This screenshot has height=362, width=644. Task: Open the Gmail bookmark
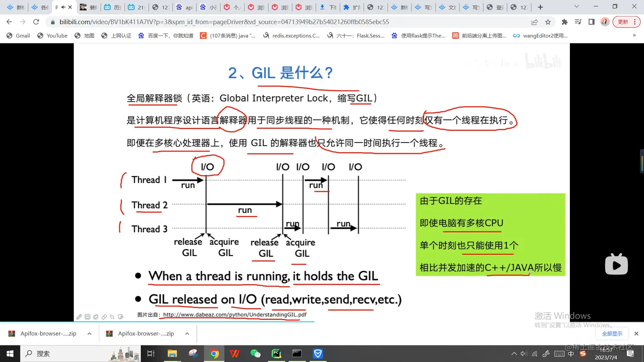point(18,36)
